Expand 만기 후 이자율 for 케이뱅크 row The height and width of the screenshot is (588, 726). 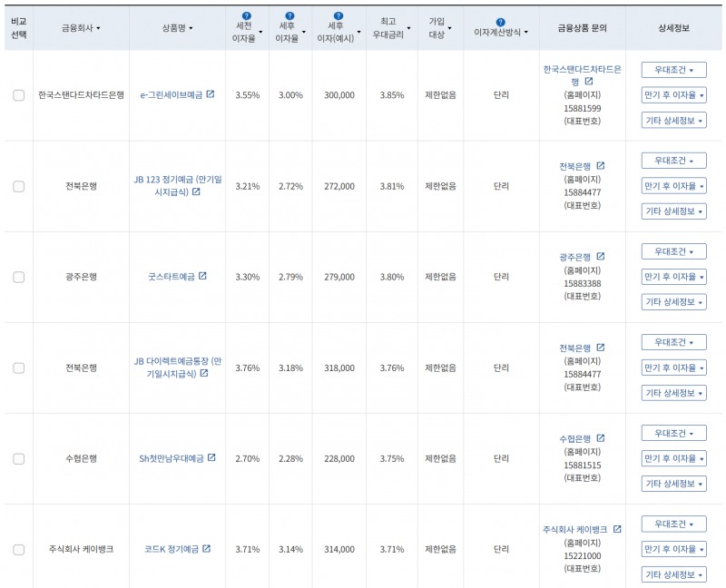click(673, 549)
